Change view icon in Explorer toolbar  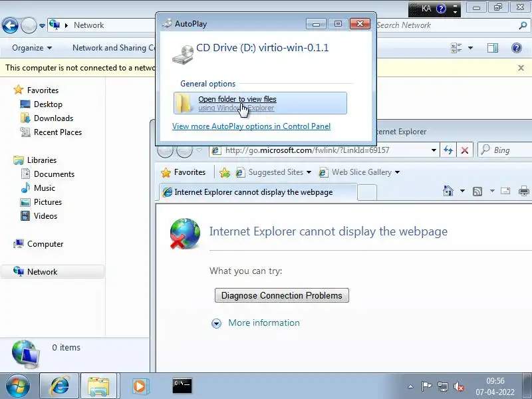coord(456,48)
